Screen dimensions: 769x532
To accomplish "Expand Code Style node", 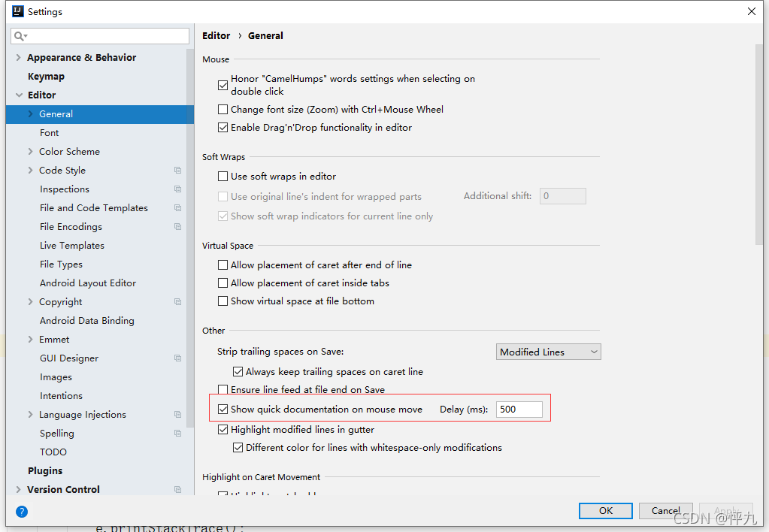I will (30, 170).
